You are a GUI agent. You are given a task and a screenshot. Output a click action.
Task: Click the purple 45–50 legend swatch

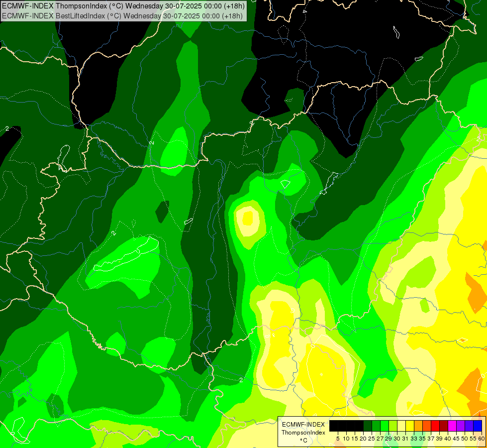(461, 426)
